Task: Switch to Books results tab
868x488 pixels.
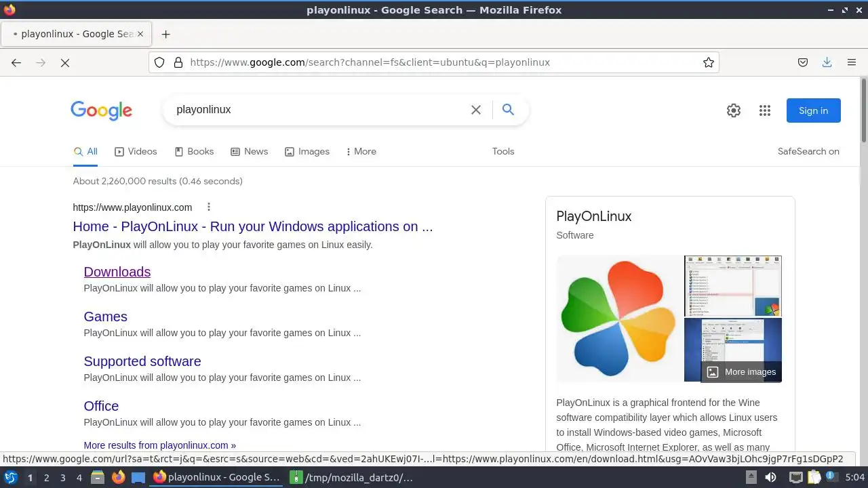Action: pyautogui.click(x=194, y=152)
